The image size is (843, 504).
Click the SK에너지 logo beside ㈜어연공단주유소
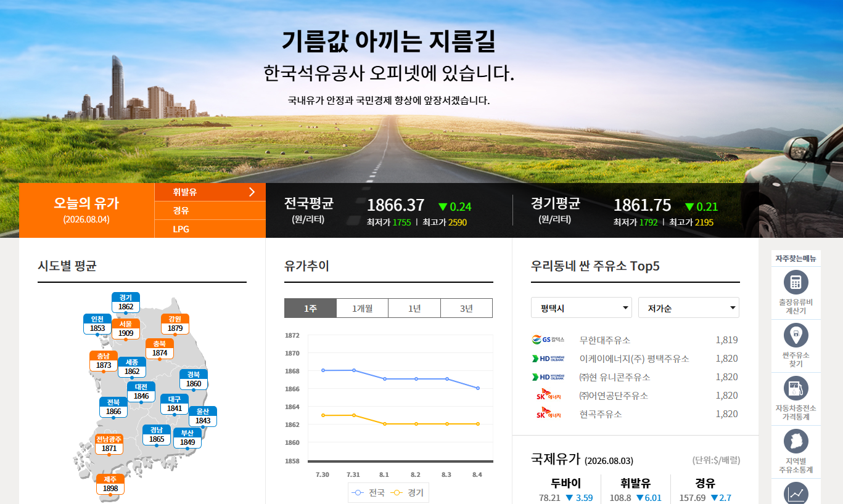pyautogui.click(x=548, y=395)
